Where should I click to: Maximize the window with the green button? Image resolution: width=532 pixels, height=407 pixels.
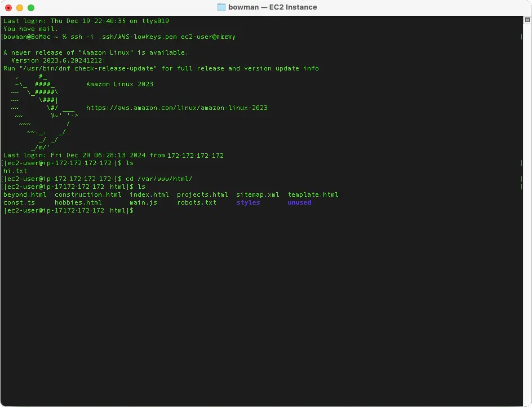(31, 8)
